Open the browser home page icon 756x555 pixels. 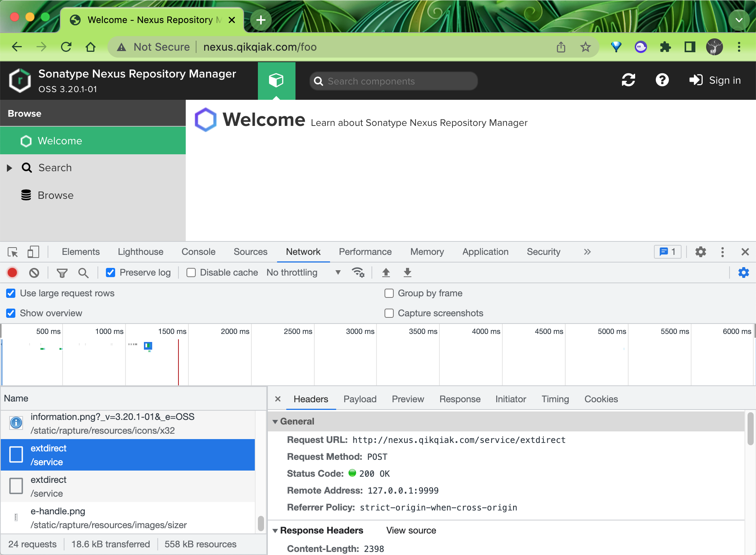coord(91,47)
